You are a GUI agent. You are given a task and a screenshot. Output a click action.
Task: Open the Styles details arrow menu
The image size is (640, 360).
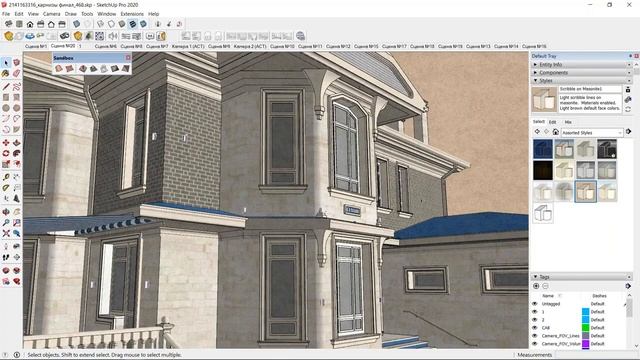point(629,132)
